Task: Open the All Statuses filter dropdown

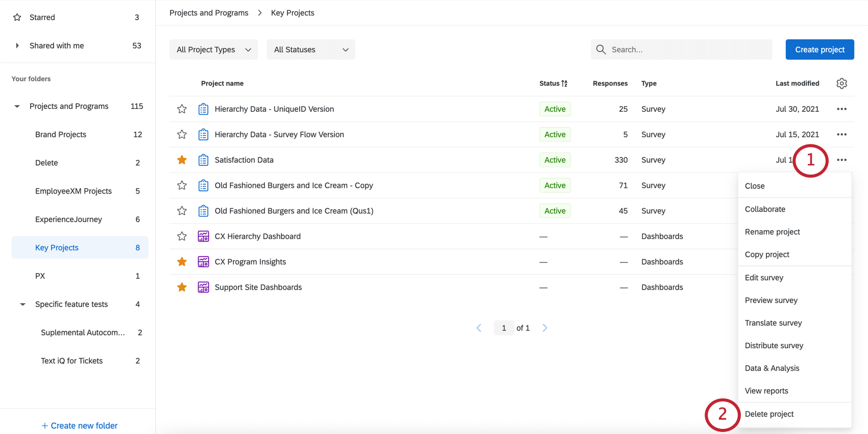Action: pyautogui.click(x=310, y=50)
